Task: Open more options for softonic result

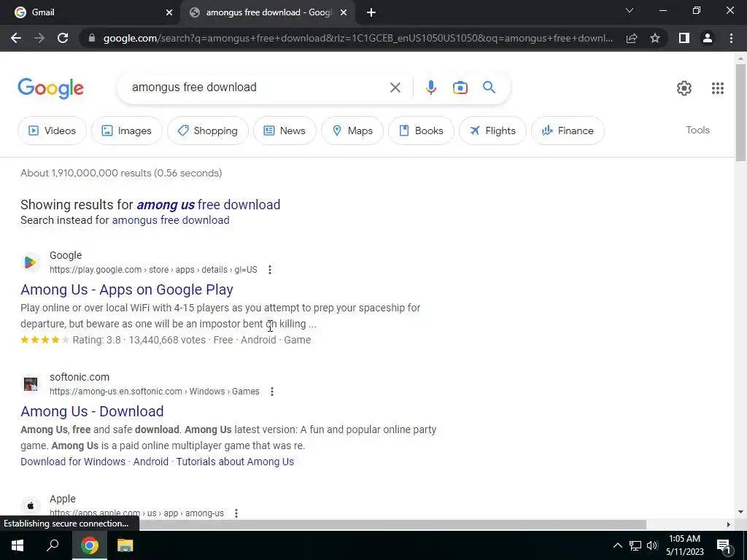Action: click(x=272, y=392)
